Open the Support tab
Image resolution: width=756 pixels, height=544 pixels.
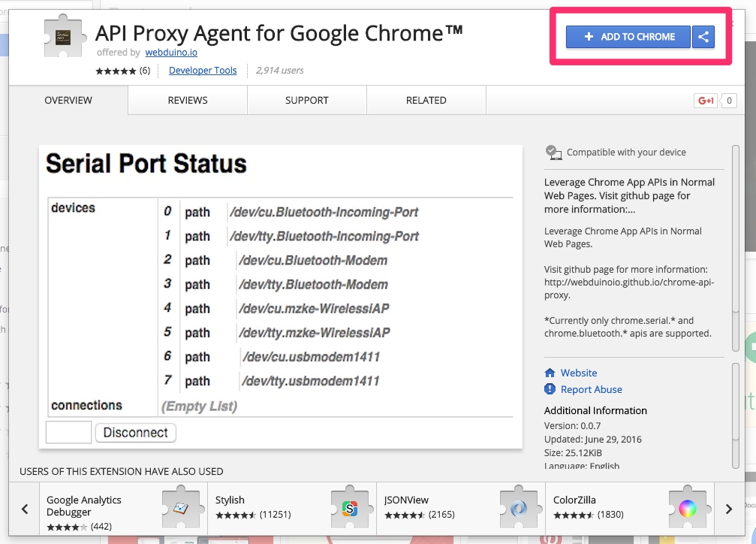click(x=307, y=101)
